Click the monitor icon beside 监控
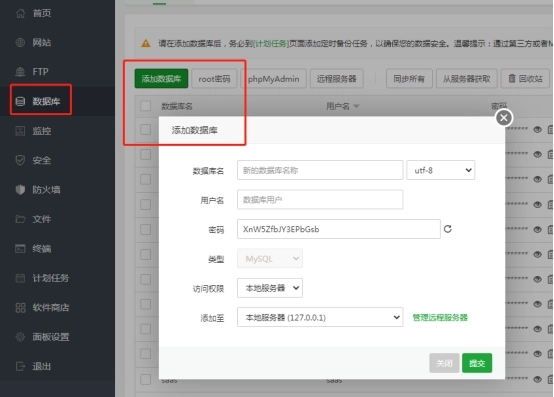Screen dimensions: 554x397 [20, 131]
